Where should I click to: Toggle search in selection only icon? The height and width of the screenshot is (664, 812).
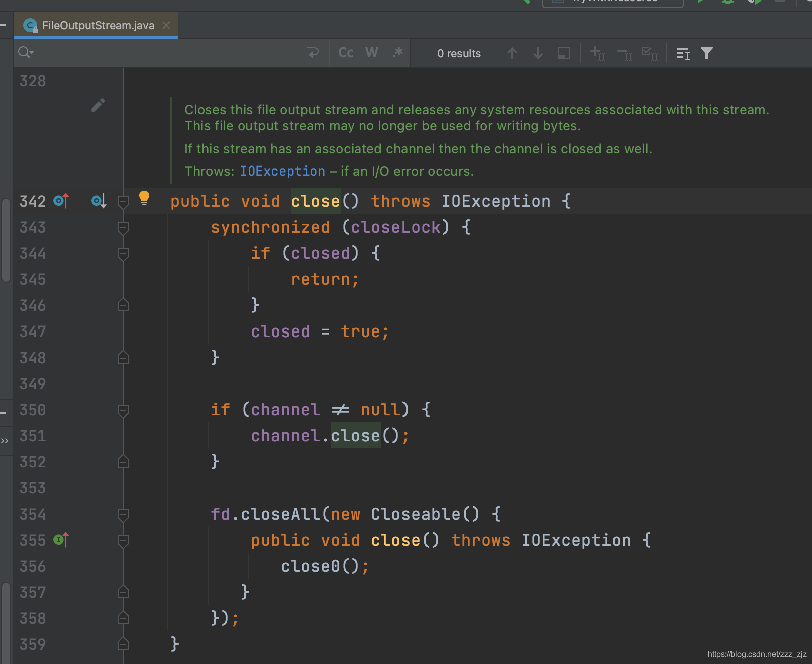(564, 53)
